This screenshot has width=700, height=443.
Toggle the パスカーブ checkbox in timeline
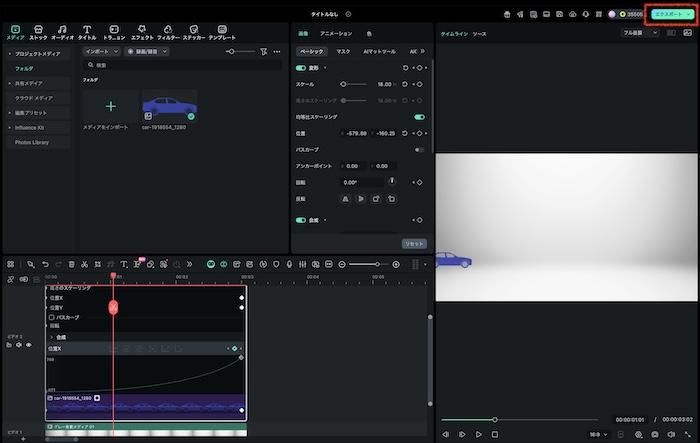52,317
